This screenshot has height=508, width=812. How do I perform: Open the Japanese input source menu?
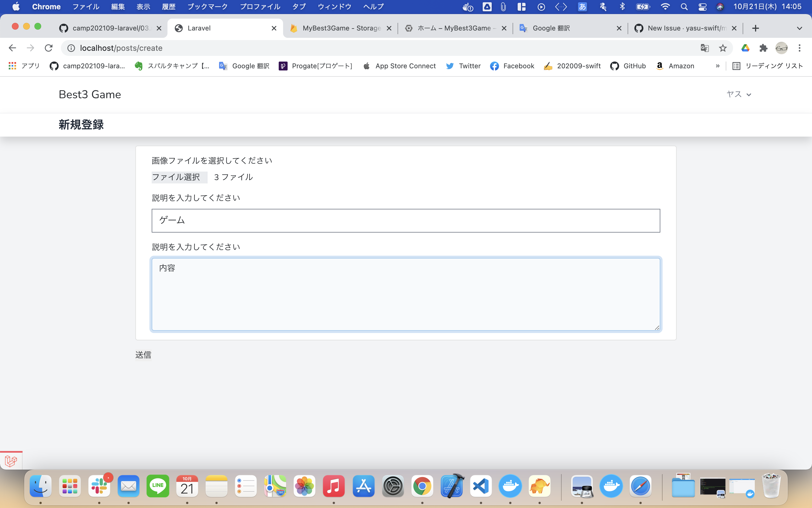pyautogui.click(x=582, y=7)
